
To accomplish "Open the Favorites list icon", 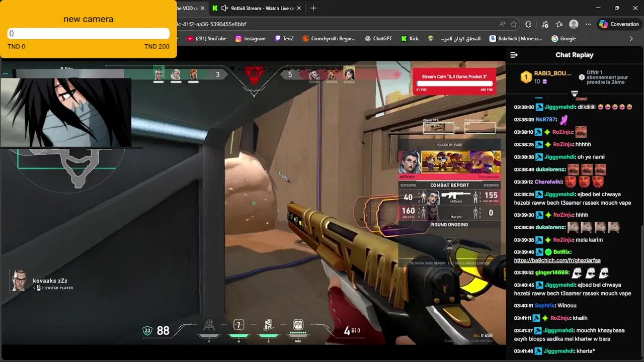I will pyautogui.click(x=559, y=24).
